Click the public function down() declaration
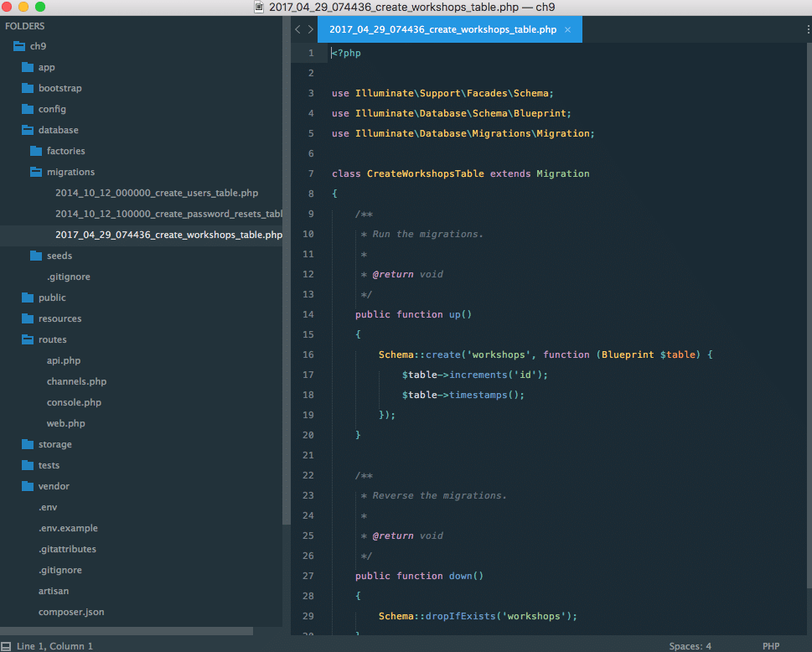The image size is (812, 652). pos(419,576)
